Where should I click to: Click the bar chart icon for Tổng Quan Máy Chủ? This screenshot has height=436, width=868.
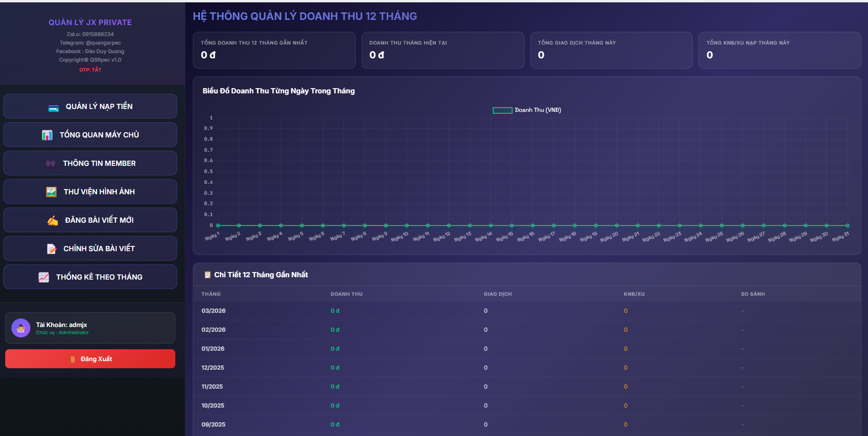pyautogui.click(x=47, y=135)
